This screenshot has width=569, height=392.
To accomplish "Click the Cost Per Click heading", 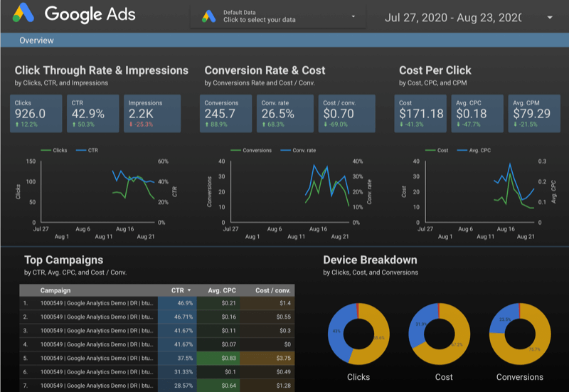I will pos(435,70).
